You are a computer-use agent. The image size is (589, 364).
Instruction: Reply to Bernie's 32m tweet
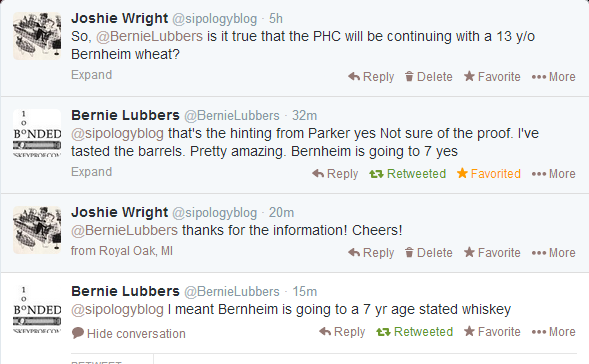pos(335,174)
